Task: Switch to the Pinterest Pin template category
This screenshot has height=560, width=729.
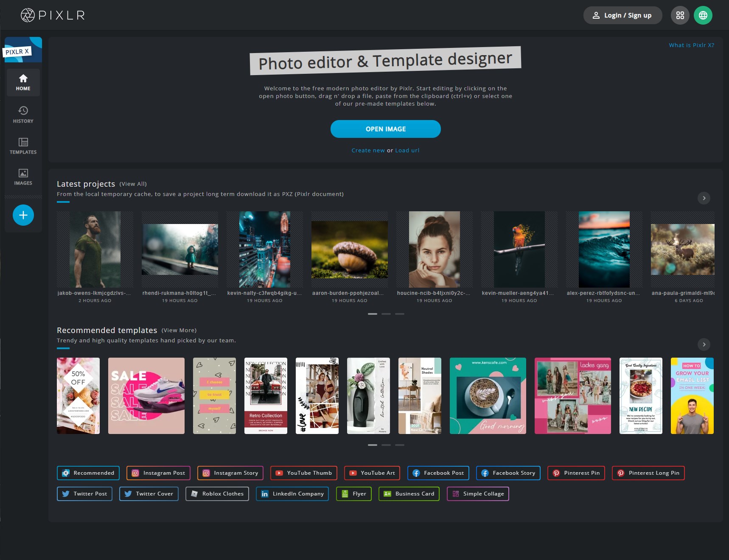Action: 576,473
